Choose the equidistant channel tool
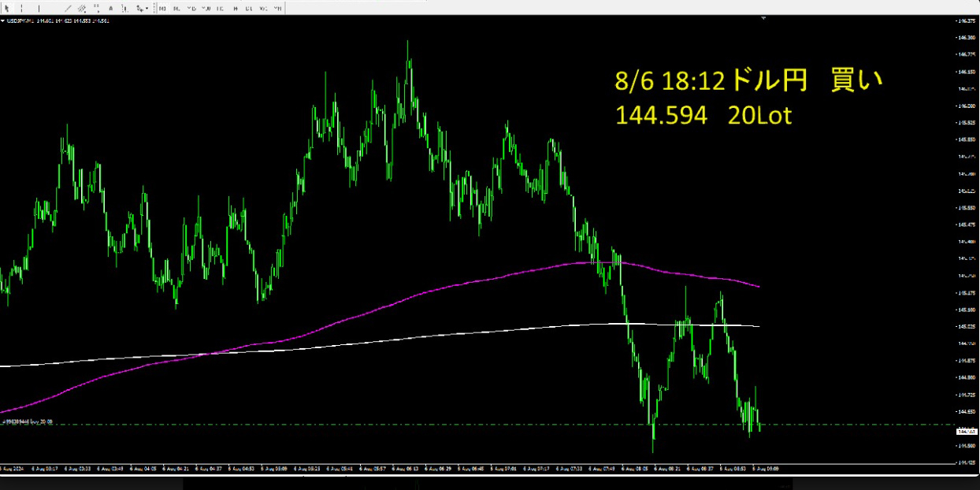Viewport: 980px width, 490px height. 82,9
